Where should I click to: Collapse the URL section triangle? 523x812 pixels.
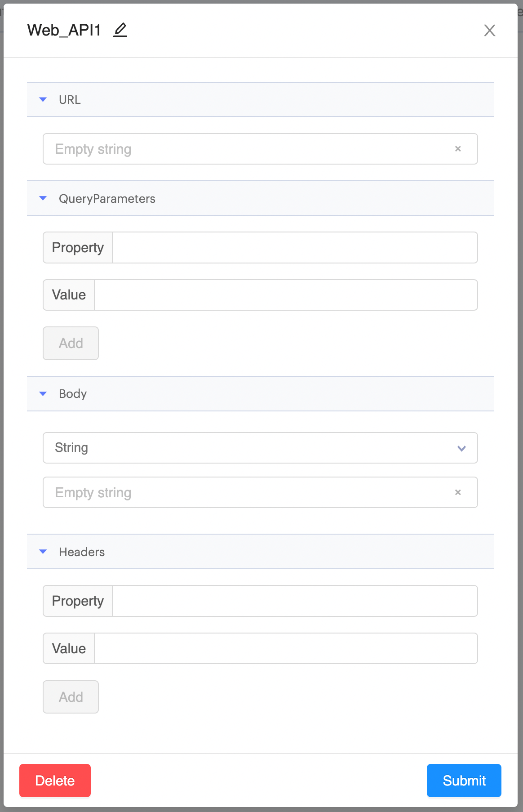[x=43, y=99]
